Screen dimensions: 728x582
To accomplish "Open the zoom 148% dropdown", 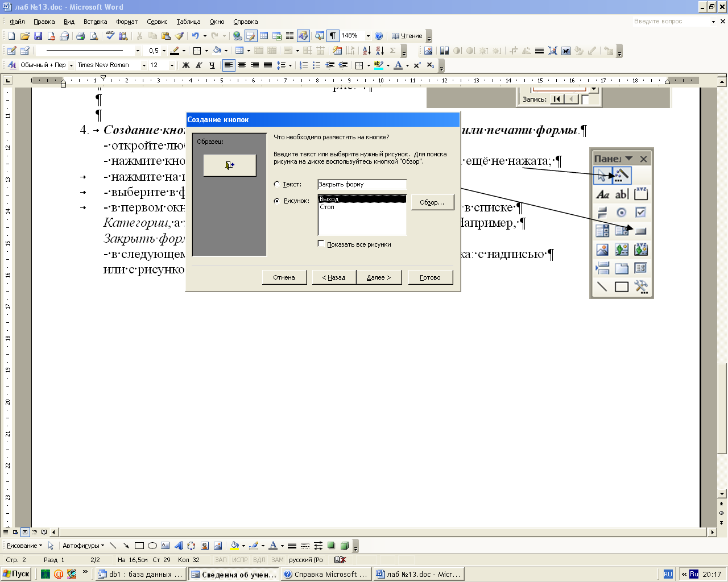I will (368, 36).
